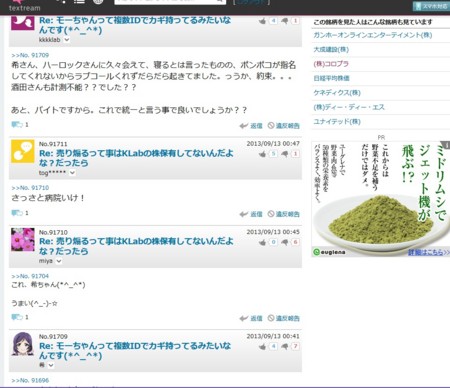
Task: Click 違反報告 under kkkklab's post
Action: point(284,126)
